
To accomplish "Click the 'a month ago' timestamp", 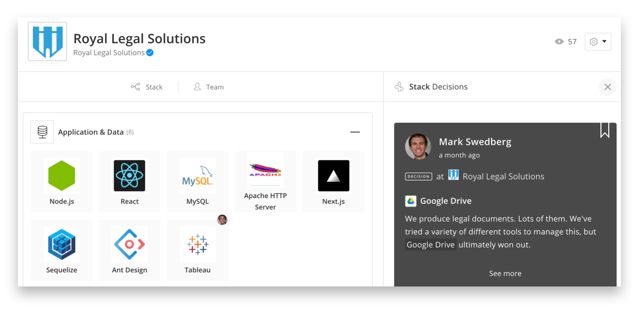I will (x=459, y=155).
